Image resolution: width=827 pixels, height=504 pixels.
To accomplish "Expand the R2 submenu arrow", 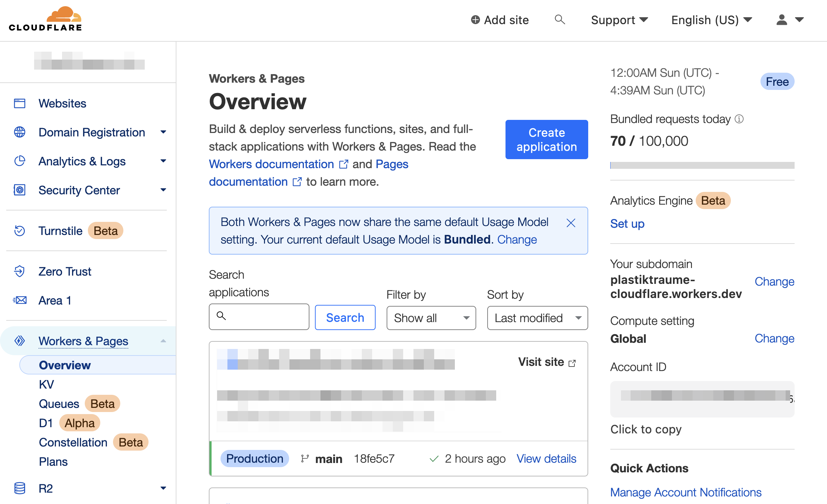I will 163,488.
